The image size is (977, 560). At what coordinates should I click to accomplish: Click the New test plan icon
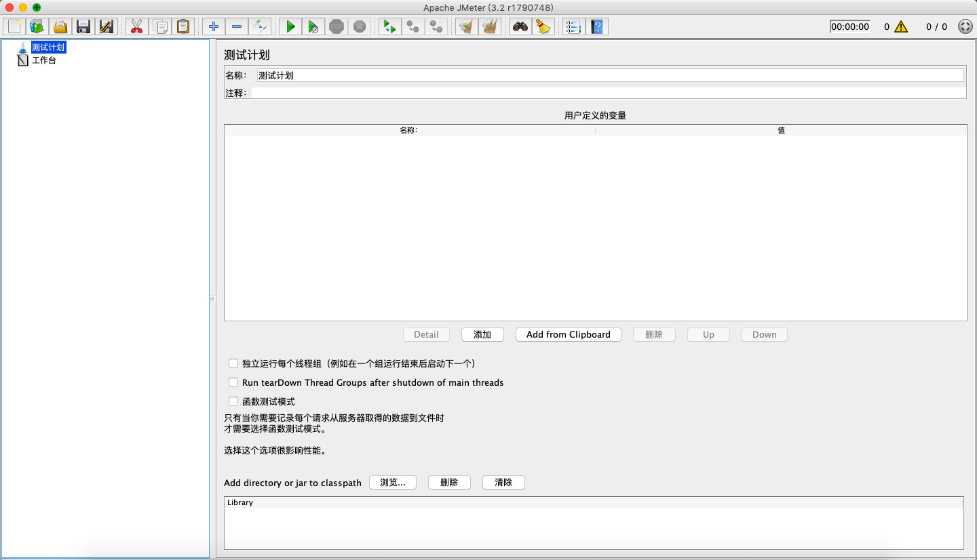(14, 26)
